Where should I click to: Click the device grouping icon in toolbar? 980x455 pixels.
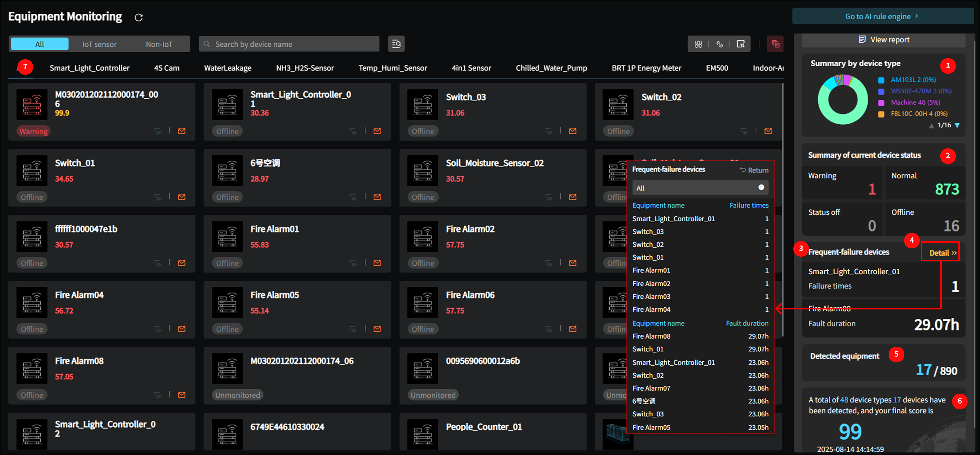coord(699,44)
